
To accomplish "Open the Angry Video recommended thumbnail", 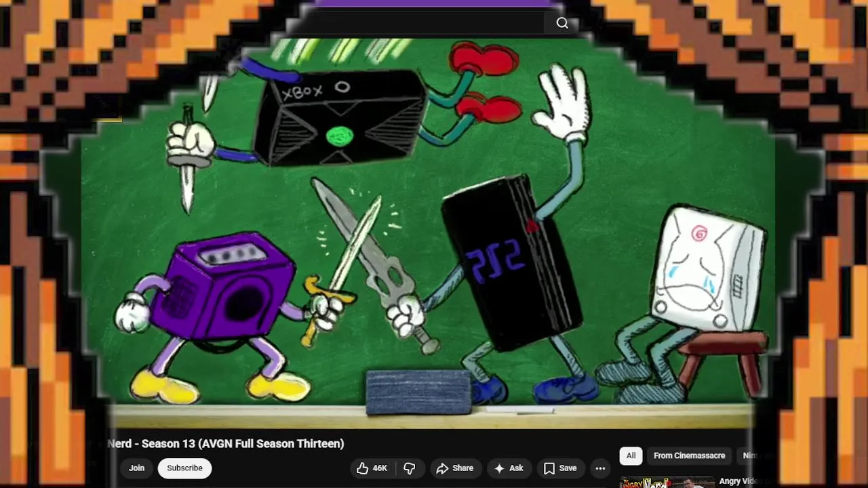I will [668, 482].
